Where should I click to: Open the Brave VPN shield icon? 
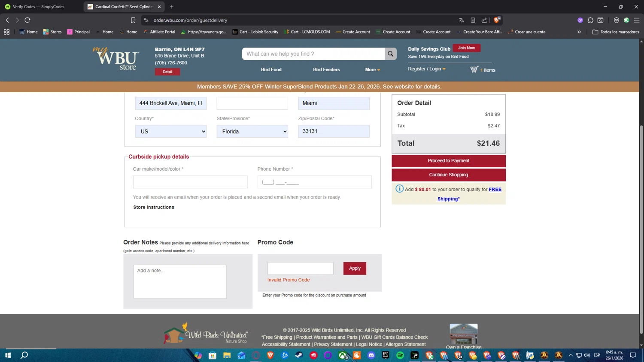617,20
